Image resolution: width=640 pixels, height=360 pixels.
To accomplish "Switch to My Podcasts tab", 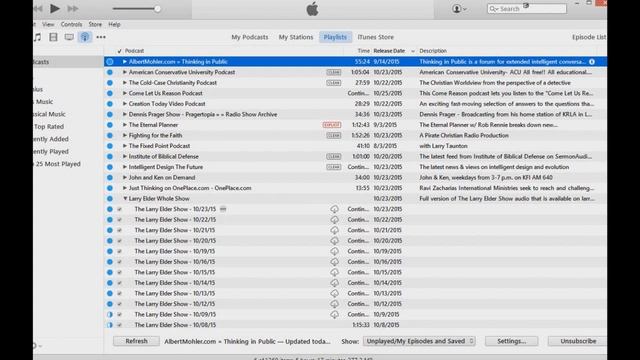I will tap(250, 37).
